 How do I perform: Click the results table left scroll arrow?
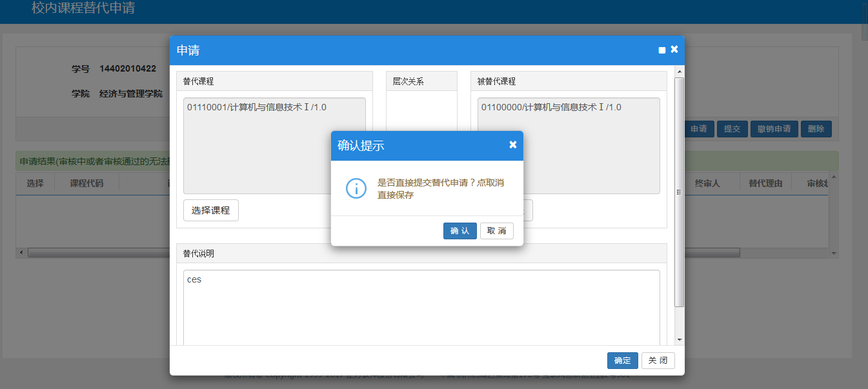pyautogui.click(x=21, y=252)
